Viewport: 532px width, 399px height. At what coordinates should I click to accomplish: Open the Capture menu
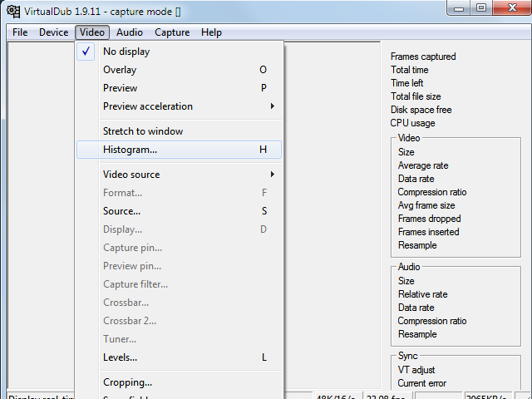click(172, 32)
